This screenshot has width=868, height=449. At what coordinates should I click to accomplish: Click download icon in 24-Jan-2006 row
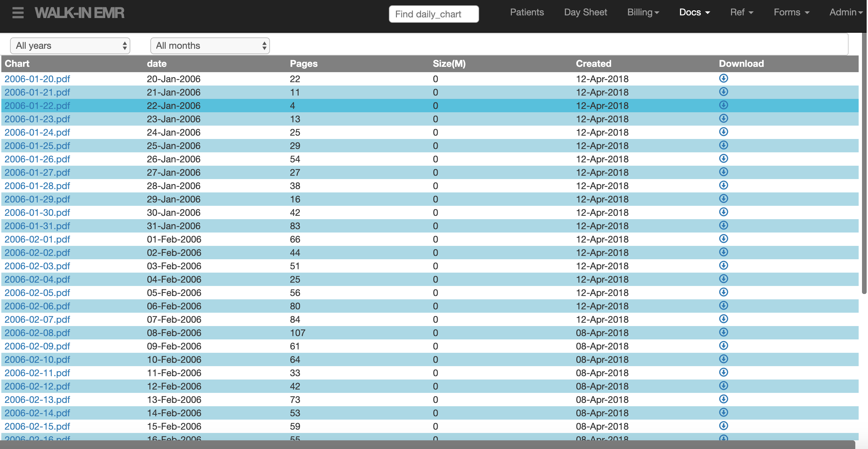point(723,132)
